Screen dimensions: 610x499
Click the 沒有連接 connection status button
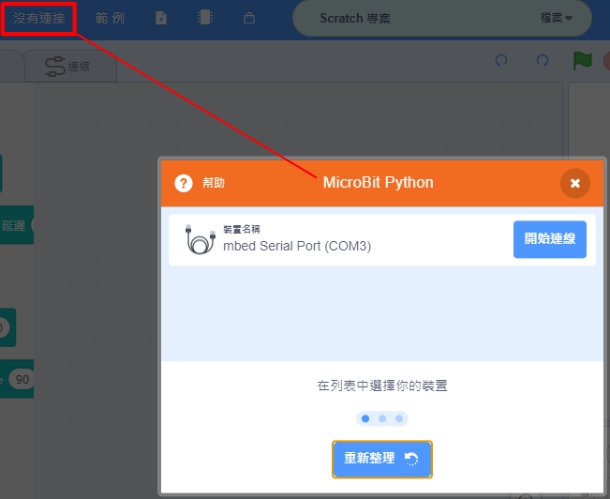pos(38,18)
